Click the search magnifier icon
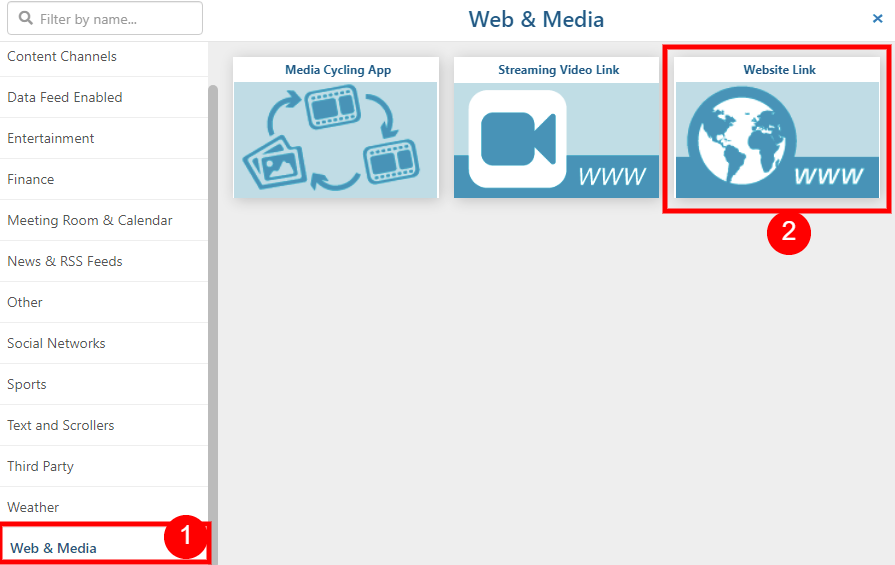The image size is (895, 565). [26, 18]
